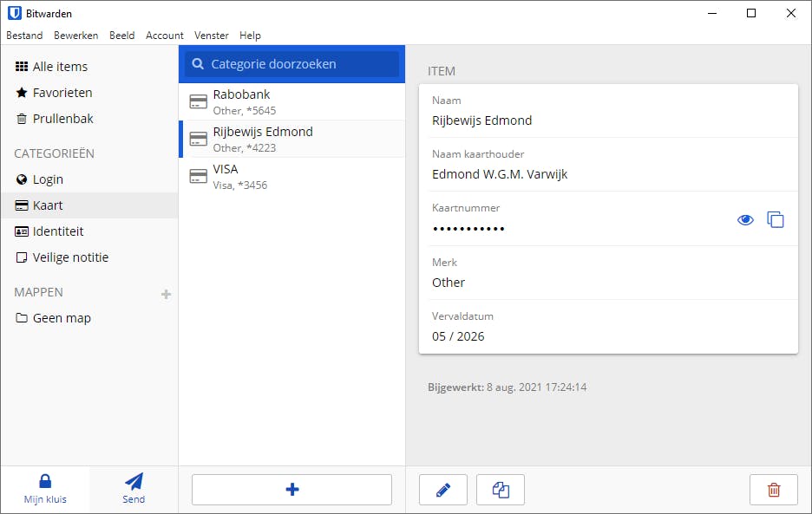Show Alle items in vault

60,67
